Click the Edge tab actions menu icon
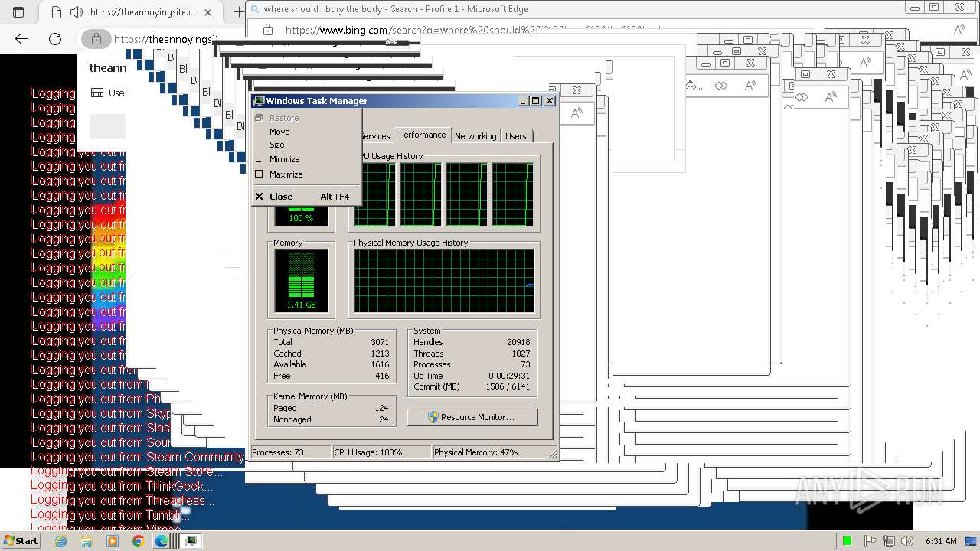The width and height of the screenshot is (980, 551). coord(18,12)
